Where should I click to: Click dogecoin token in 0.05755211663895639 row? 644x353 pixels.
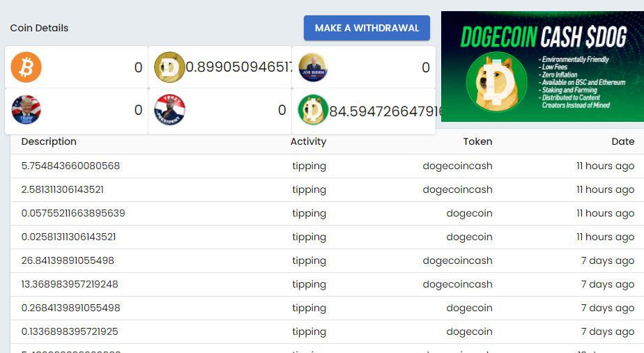tap(470, 214)
